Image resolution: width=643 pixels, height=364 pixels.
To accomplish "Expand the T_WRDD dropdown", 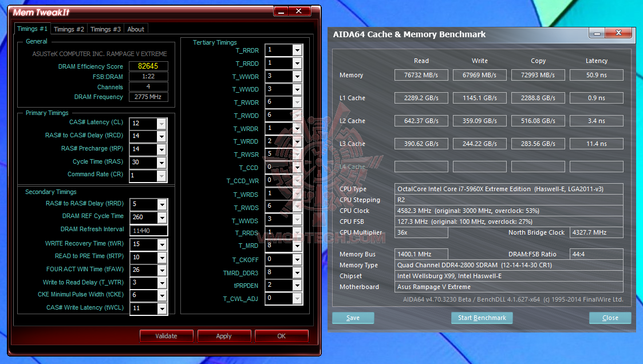I will click(297, 141).
